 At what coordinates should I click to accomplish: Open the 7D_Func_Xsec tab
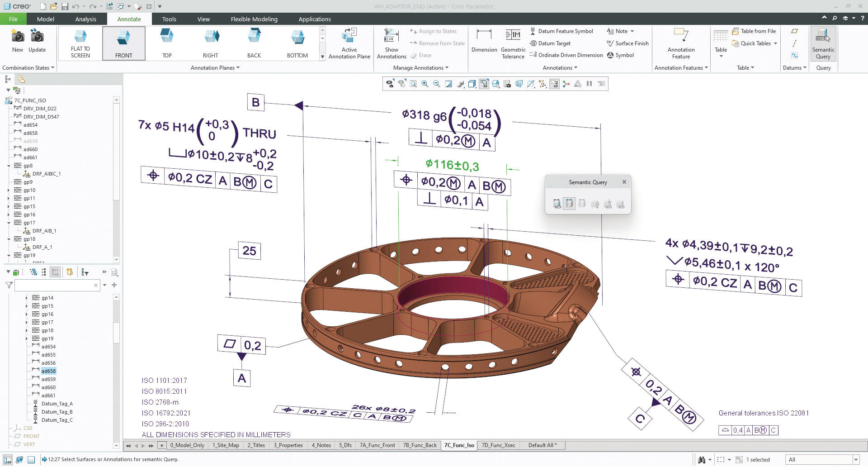[x=498, y=445]
